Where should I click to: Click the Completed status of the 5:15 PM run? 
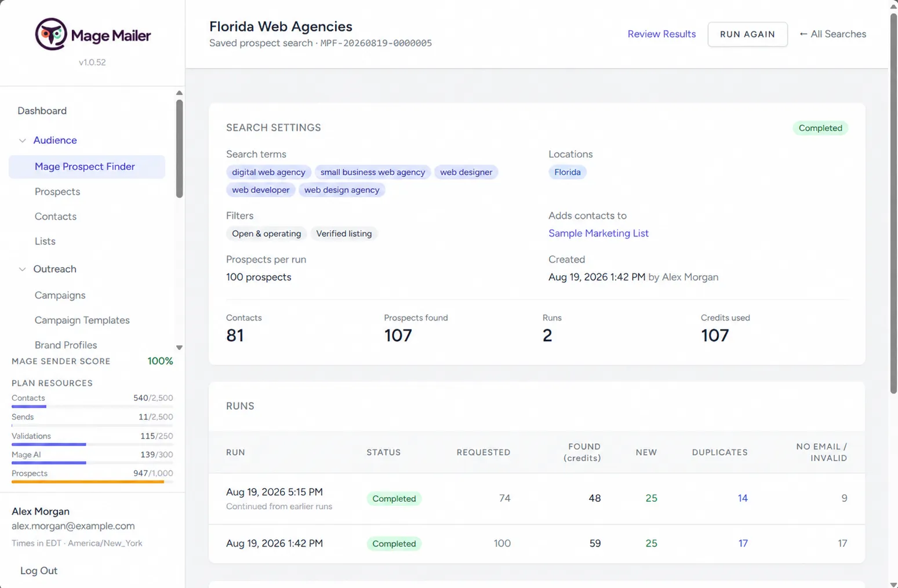click(394, 499)
